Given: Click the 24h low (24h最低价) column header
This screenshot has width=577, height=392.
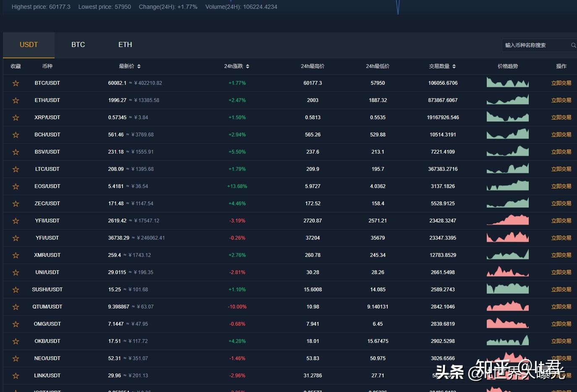Looking at the screenshot, I should point(378,66).
